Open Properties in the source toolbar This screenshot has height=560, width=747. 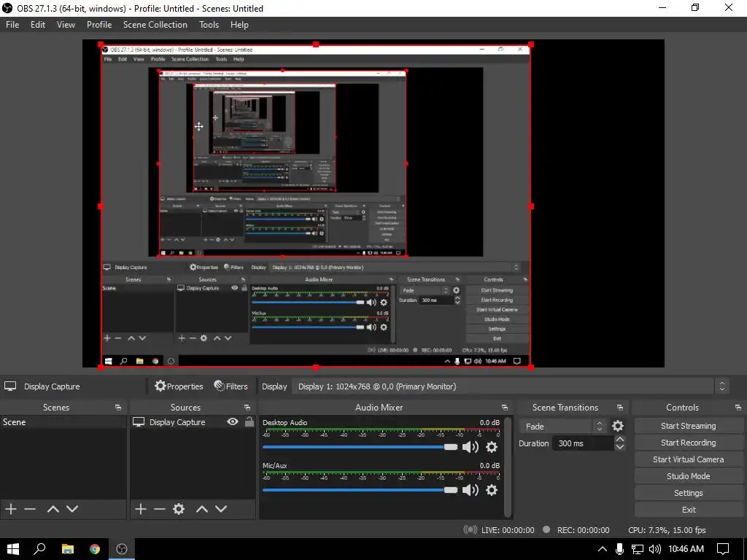point(179,386)
